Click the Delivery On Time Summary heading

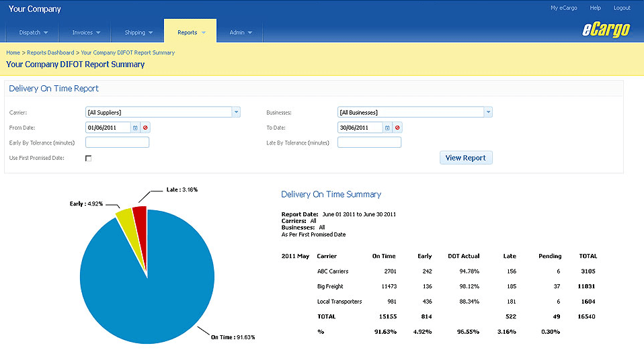[331, 194]
